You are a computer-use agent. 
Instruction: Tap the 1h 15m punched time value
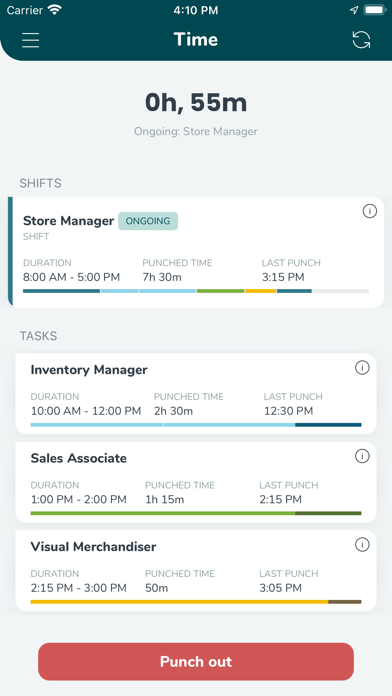coord(165,499)
